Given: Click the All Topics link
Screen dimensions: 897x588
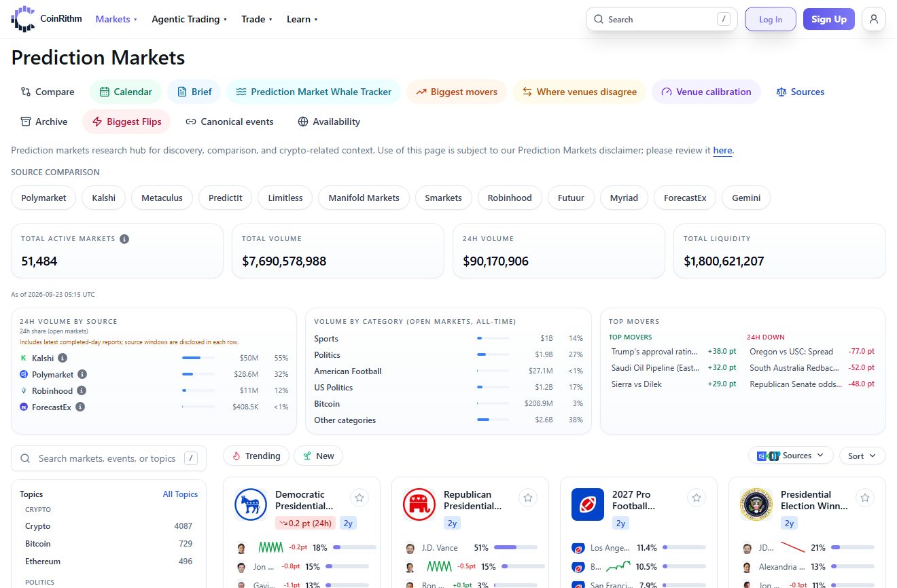Looking at the screenshot, I should (180, 494).
